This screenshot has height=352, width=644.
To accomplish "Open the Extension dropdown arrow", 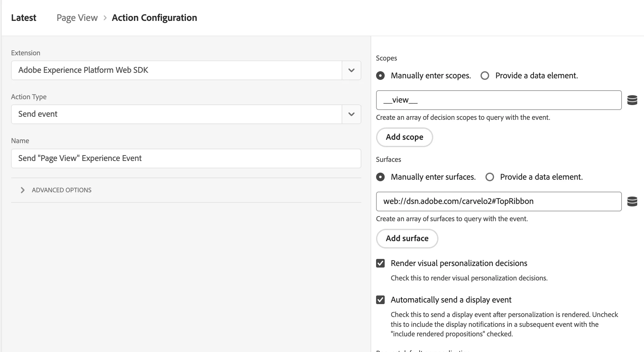I will pyautogui.click(x=351, y=70).
